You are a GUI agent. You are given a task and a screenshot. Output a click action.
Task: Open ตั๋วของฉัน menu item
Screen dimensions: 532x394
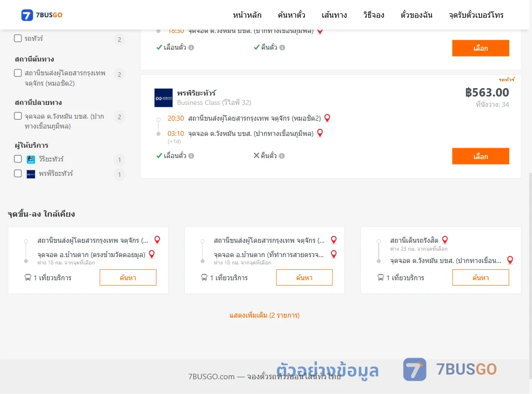coord(416,15)
